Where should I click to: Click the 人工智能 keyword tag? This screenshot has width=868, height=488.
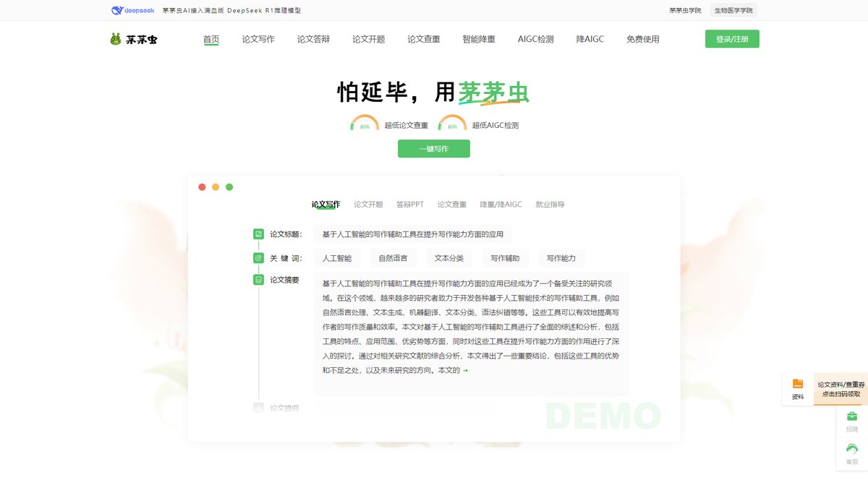coord(337,258)
